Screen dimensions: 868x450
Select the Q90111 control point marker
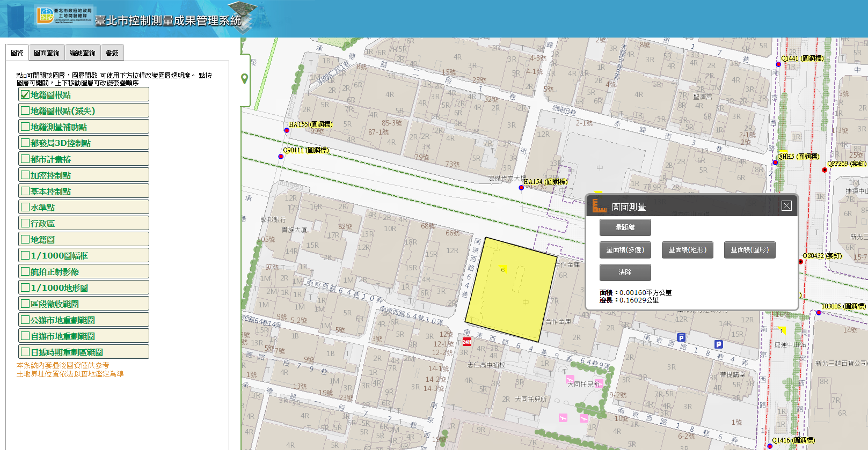(x=281, y=157)
